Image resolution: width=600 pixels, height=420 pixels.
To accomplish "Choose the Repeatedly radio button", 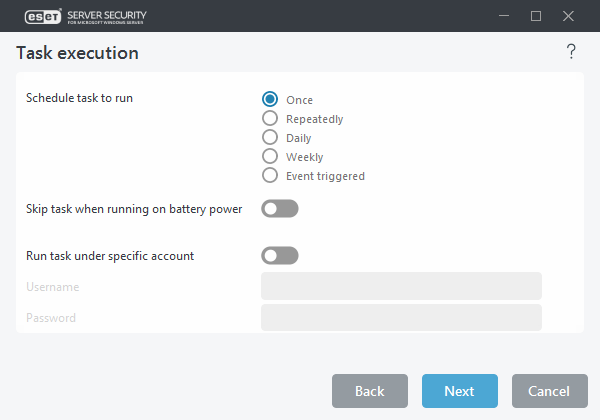I will [270, 118].
